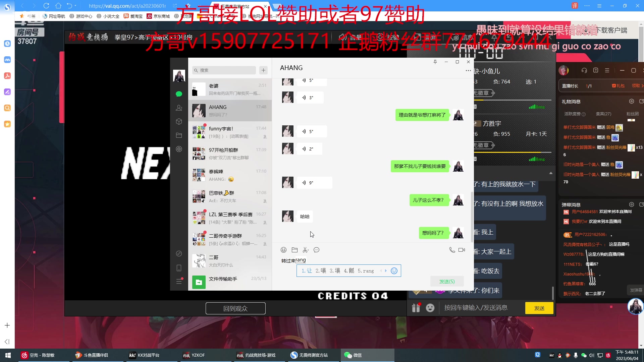
Task: Click WeChat phone icon in sidebar
Action: [x=179, y=268]
